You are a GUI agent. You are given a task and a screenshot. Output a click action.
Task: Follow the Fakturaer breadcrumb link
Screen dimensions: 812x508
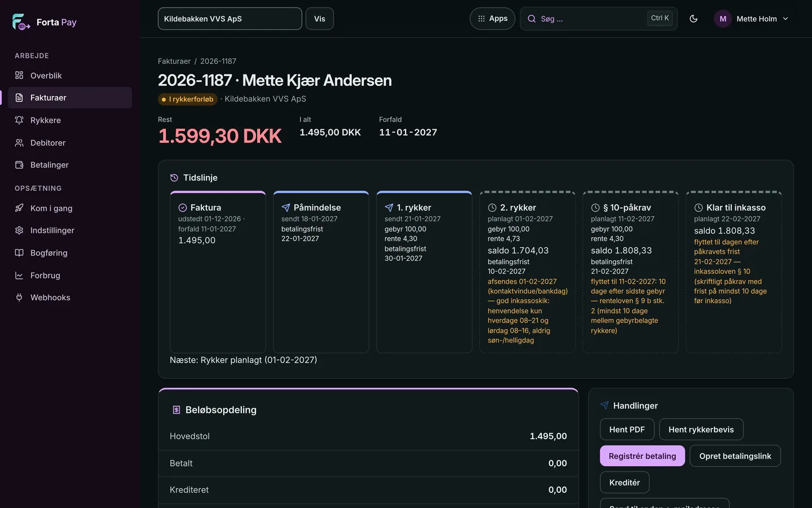[174, 61]
